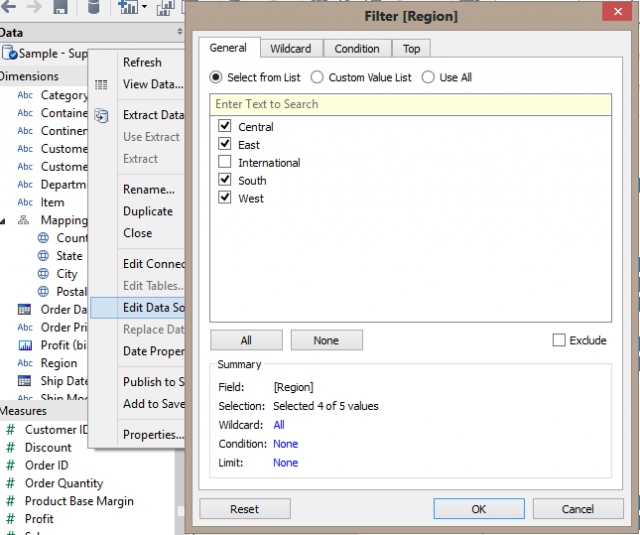The width and height of the screenshot is (640, 535).
Task: Choose Refresh from context menu
Action: (x=142, y=62)
